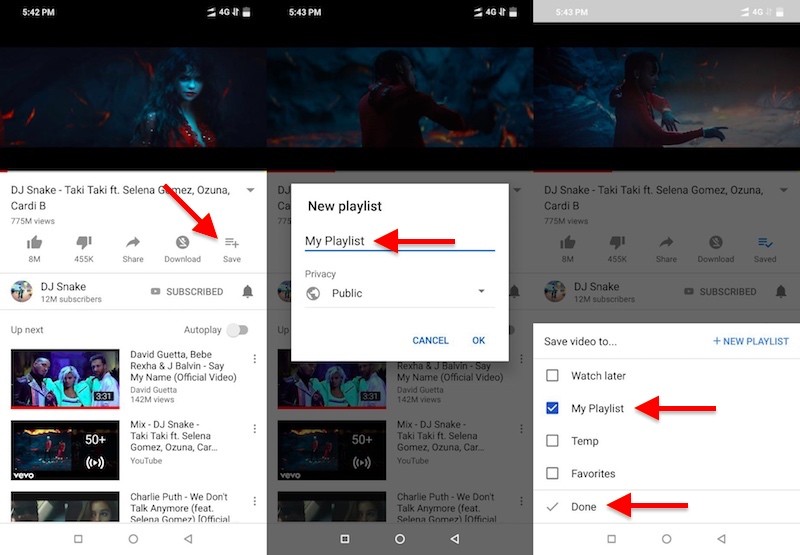Tap Save to playlist icon on left screen

pos(232,242)
